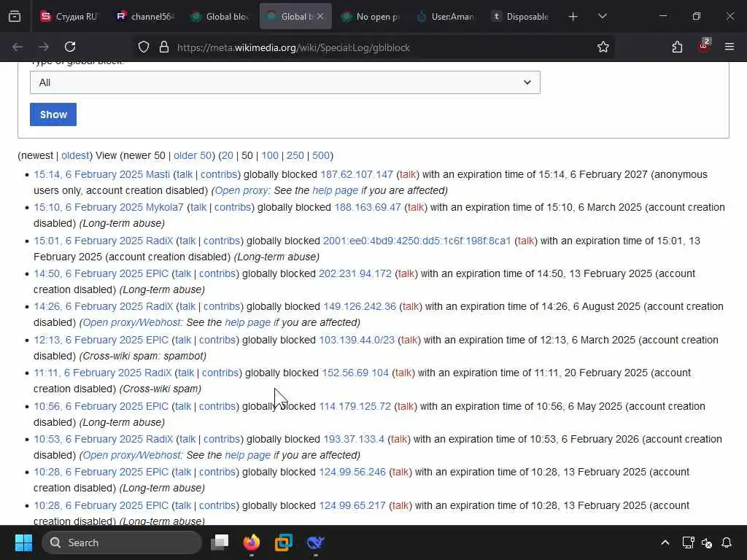Open the notifications bell icon
This screenshot has width=747, height=560.
click(x=727, y=542)
